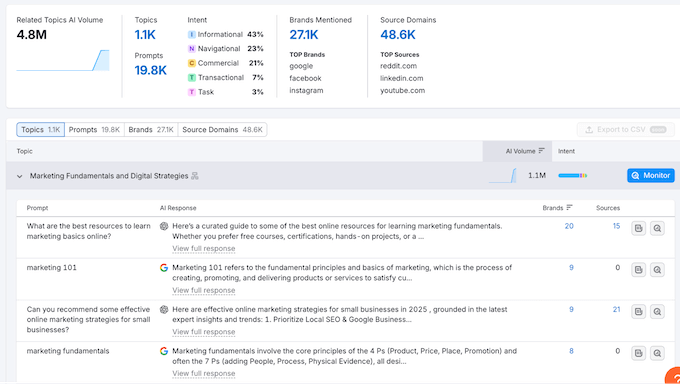Image resolution: width=680 pixels, height=384 pixels.
Task: Click the topic's AI volume sparkline
Action: point(503,176)
